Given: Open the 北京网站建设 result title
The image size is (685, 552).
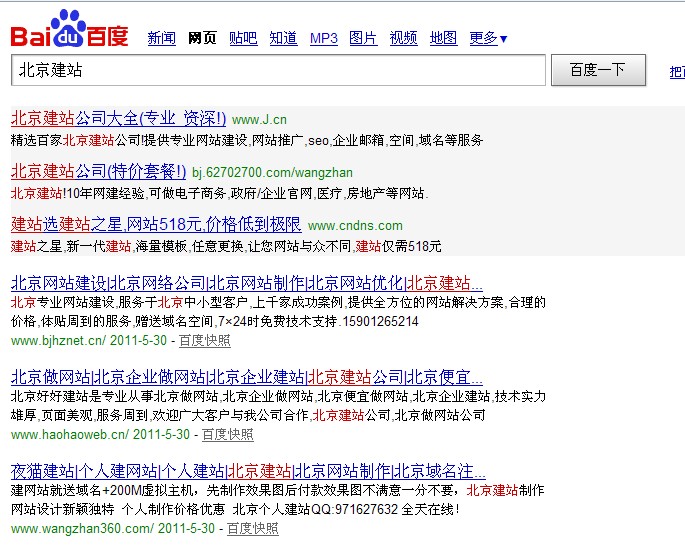Looking at the screenshot, I should (x=246, y=282).
